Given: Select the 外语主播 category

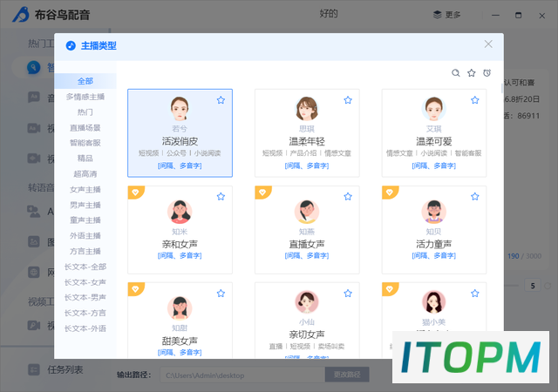Looking at the screenshot, I should (85, 236).
